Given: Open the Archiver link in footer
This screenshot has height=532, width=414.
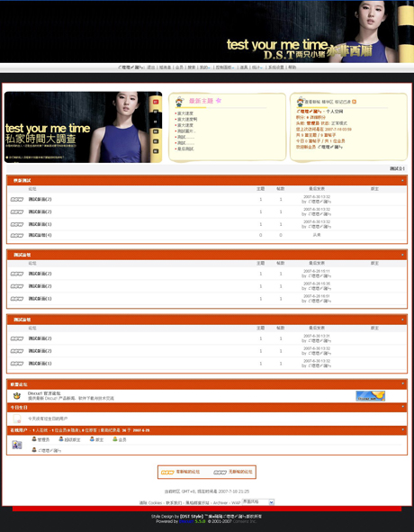Looking at the screenshot, I should (x=220, y=503).
